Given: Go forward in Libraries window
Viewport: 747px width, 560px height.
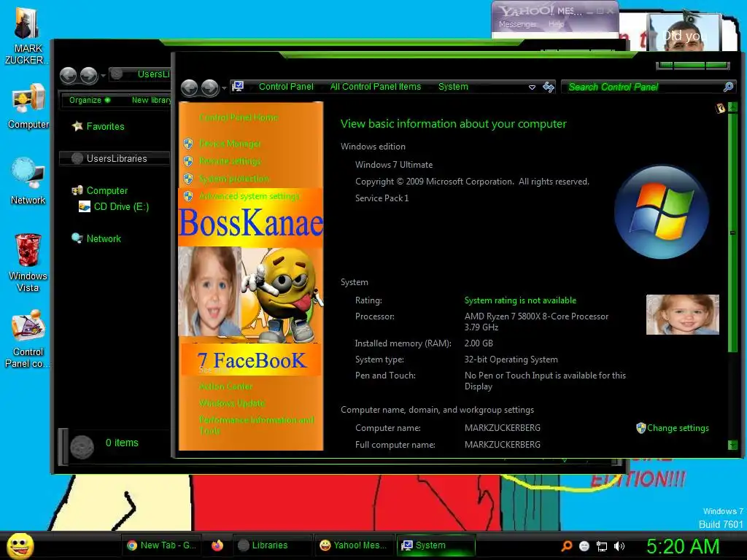Looking at the screenshot, I should pos(88,75).
